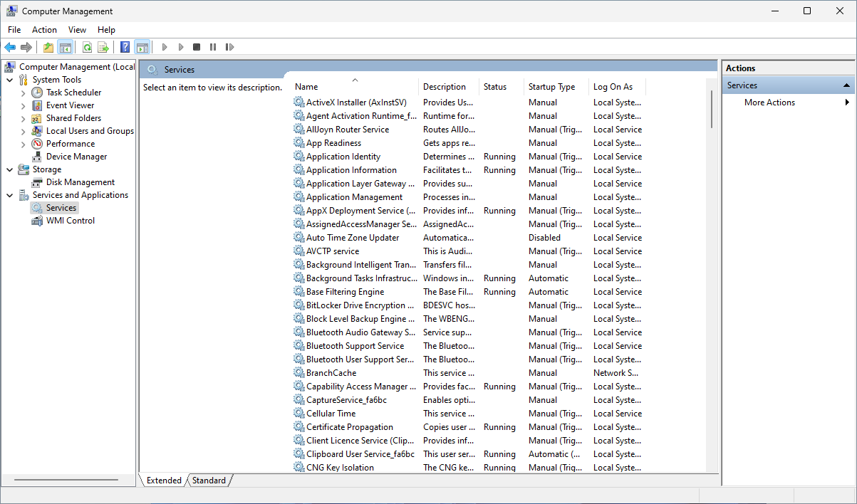Open Help using blue question-mark icon
Viewport: 857px width, 504px height.
125,47
